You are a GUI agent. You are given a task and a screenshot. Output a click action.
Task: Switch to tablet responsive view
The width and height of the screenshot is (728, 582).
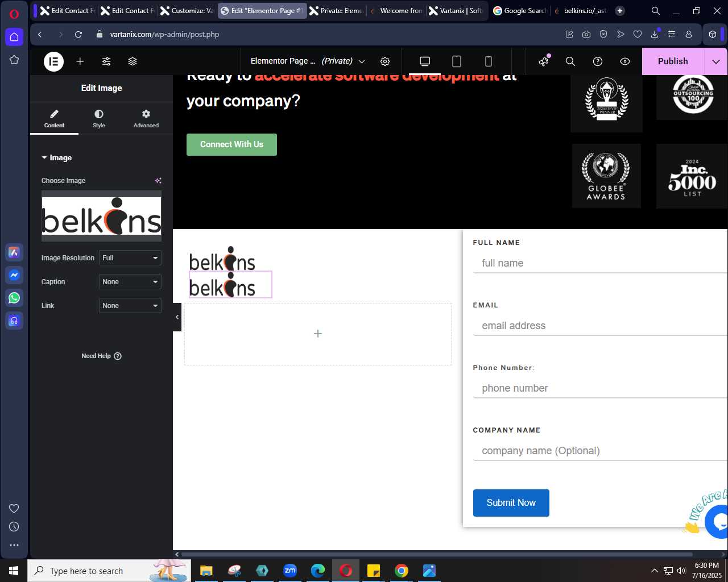[x=457, y=61]
